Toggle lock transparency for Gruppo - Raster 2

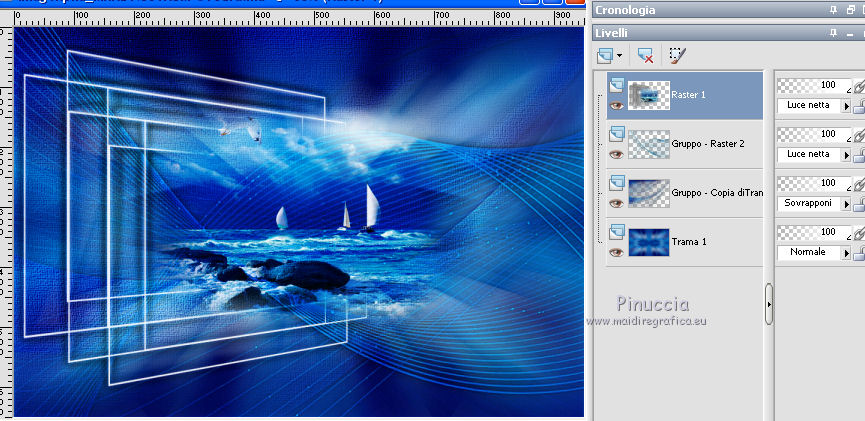point(859,156)
